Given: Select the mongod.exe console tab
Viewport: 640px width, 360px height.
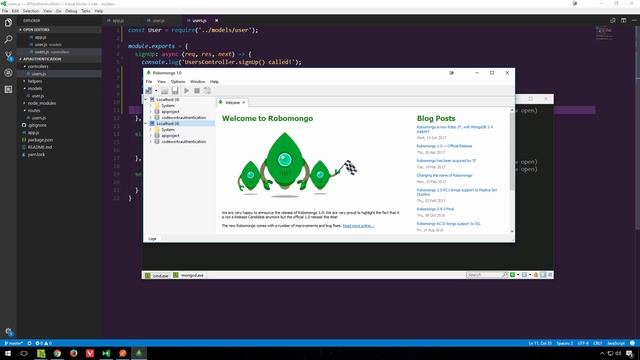Looking at the screenshot, I should pyautogui.click(x=188, y=276).
